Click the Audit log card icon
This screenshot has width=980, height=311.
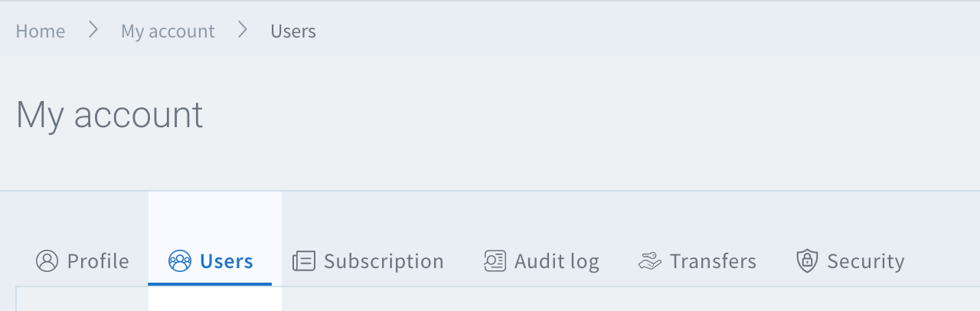pos(495,261)
